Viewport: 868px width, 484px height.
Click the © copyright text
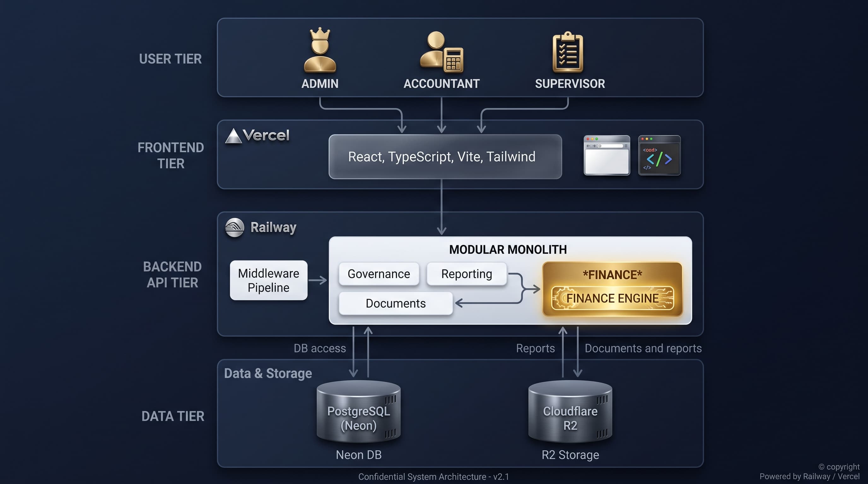(x=839, y=467)
